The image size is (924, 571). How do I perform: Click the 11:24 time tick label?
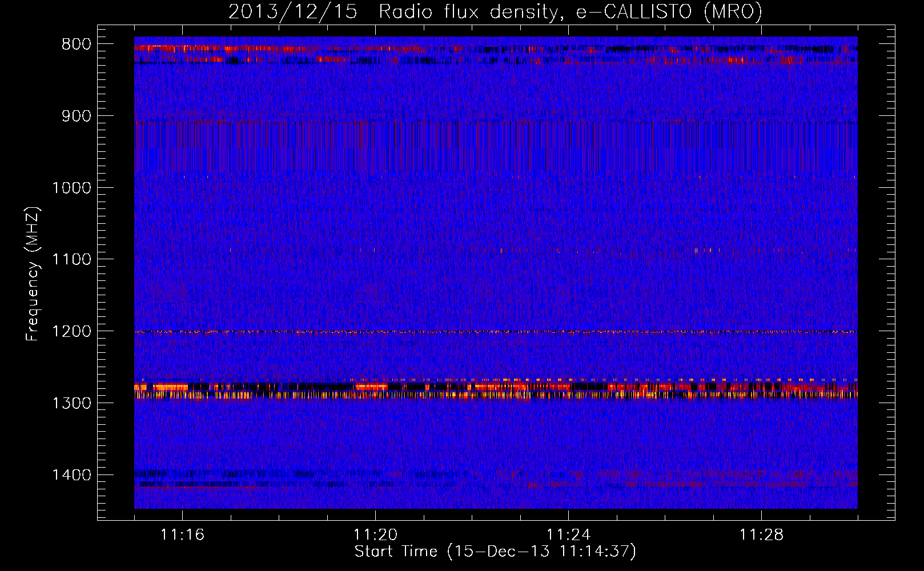[568, 535]
